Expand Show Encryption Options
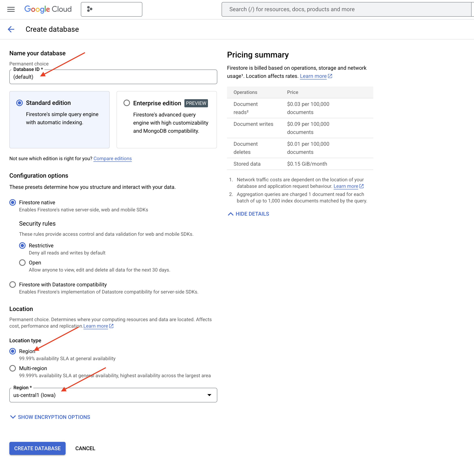The height and width of the screenshot is (476, 474). click(50, 417)
